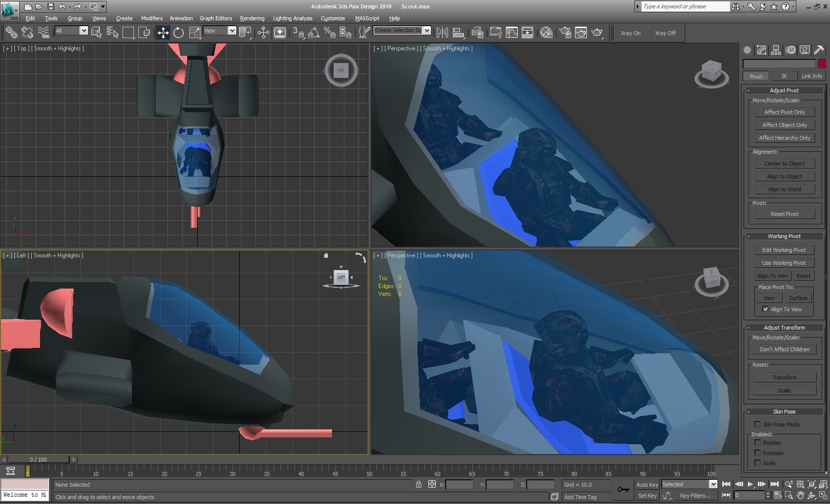This screenshot has width=830, height=504.
Task: Open the selection filter 'All' dropdown
Action: pyautogui.click(x=83, y=31)
